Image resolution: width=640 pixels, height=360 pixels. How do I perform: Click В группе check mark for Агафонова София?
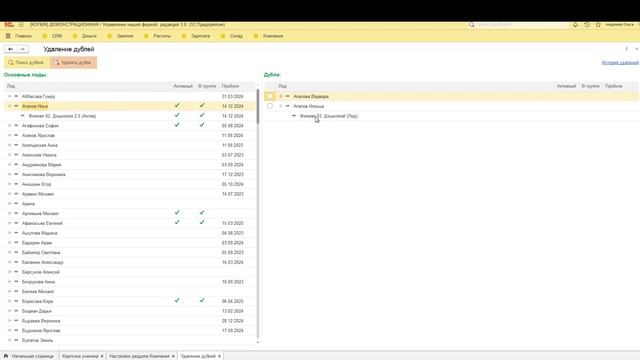point(202,125)
